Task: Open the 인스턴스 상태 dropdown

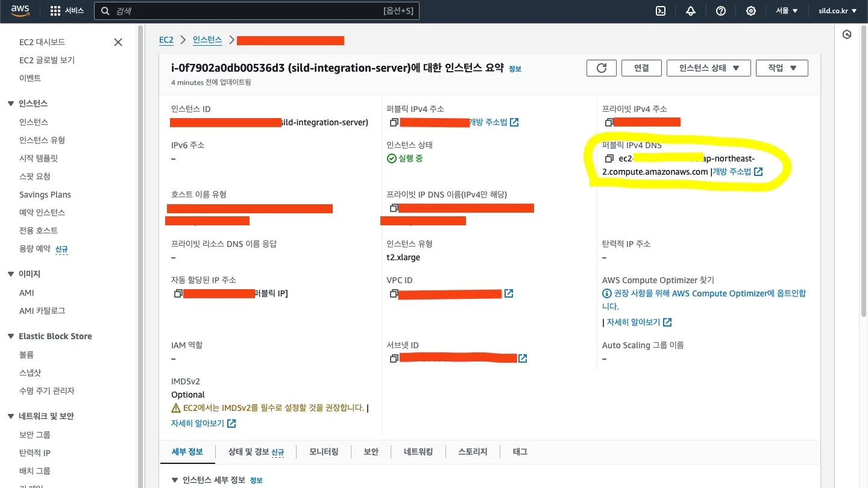Action: point(709,68)
